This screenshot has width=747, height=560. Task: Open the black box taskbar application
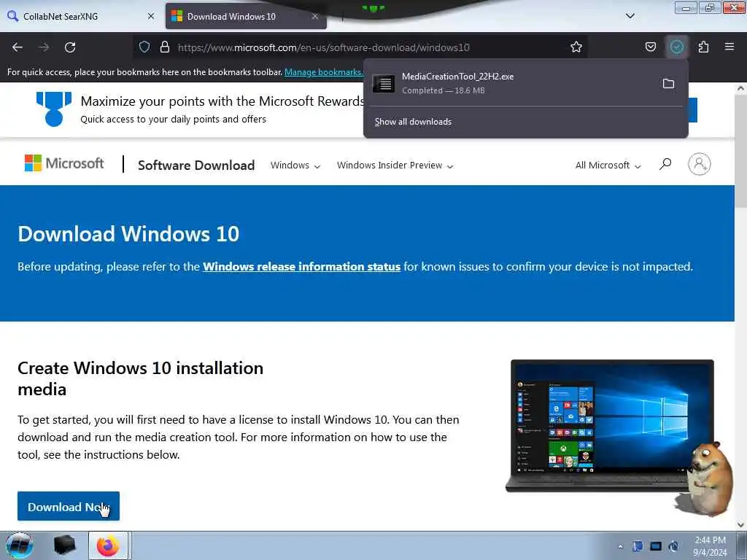tap(64, 545)
